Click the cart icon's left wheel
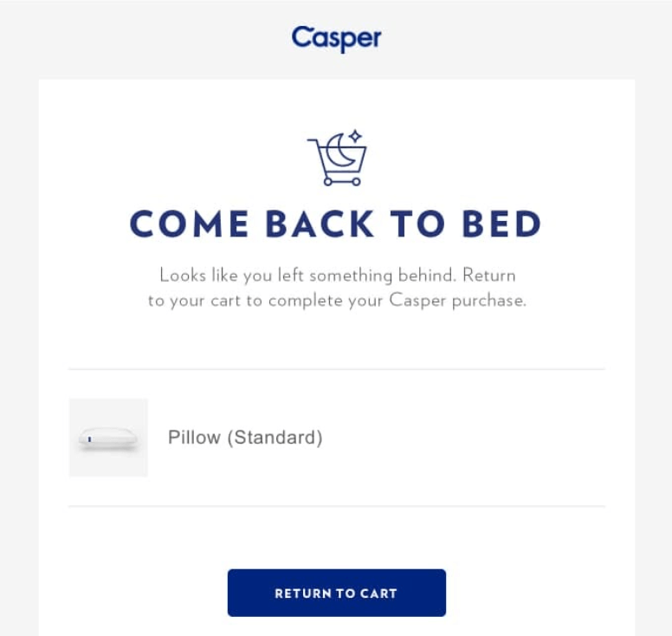This screenshot has height=636, width=672. 328,182
